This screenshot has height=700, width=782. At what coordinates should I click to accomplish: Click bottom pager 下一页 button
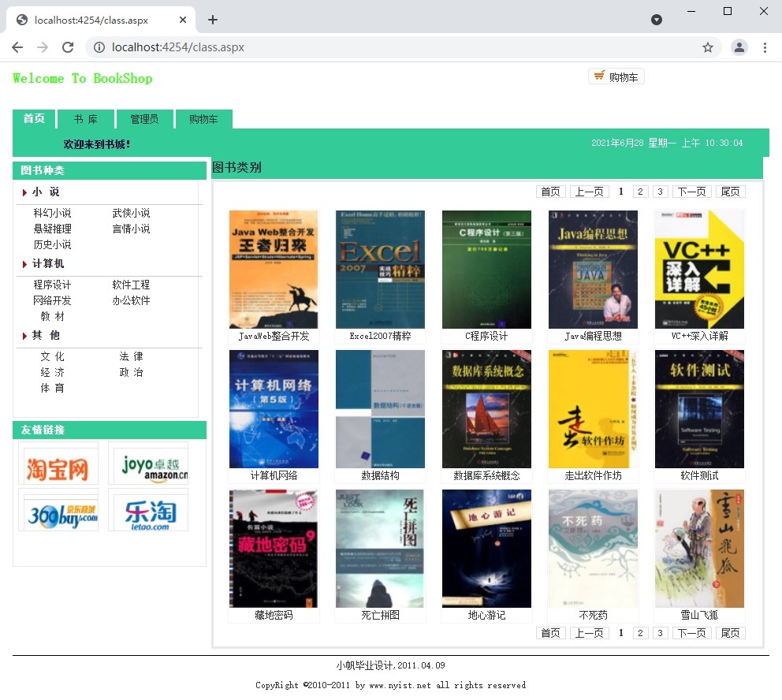point(691,633)
